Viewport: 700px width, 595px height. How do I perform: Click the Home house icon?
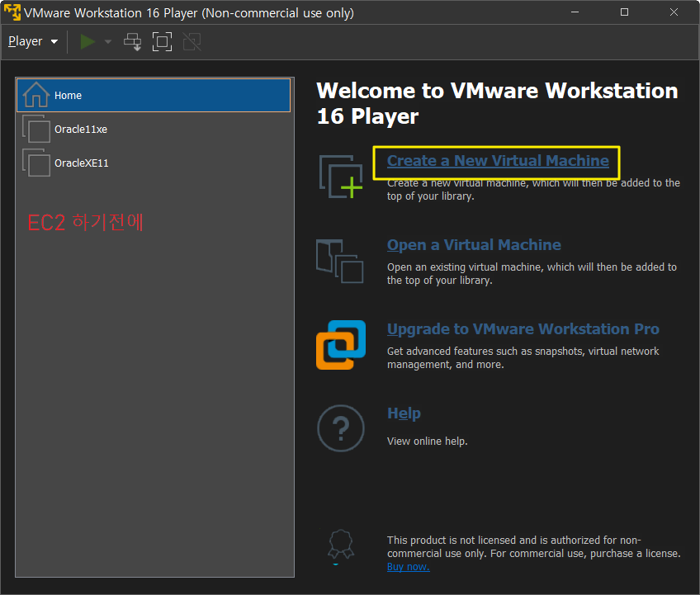[36, 95]
